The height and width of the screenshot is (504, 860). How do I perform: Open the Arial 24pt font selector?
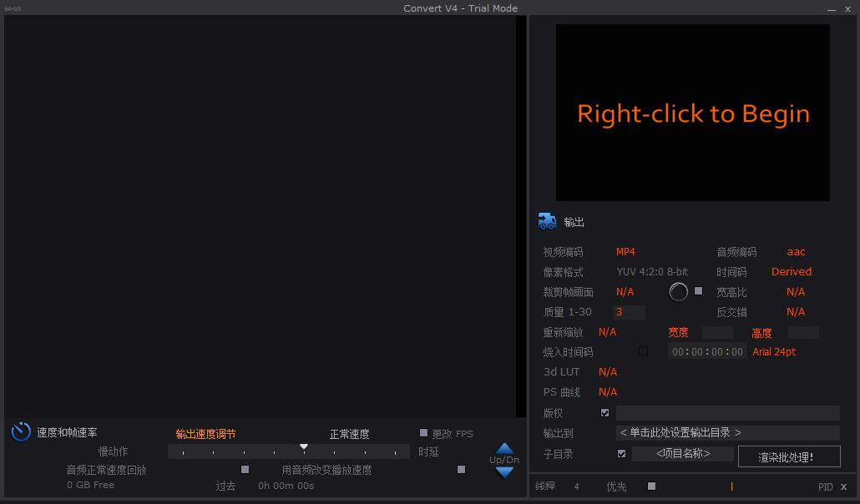point(774,352)
